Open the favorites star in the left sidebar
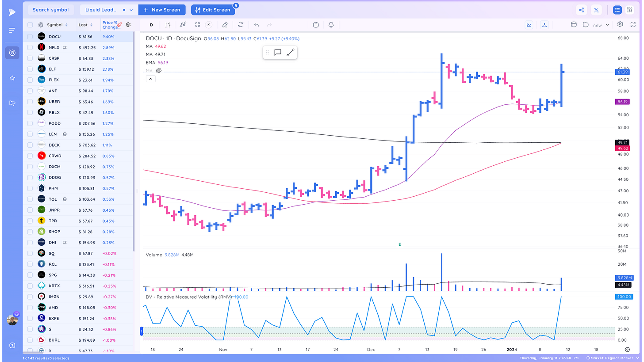 (x=12, y=78)
